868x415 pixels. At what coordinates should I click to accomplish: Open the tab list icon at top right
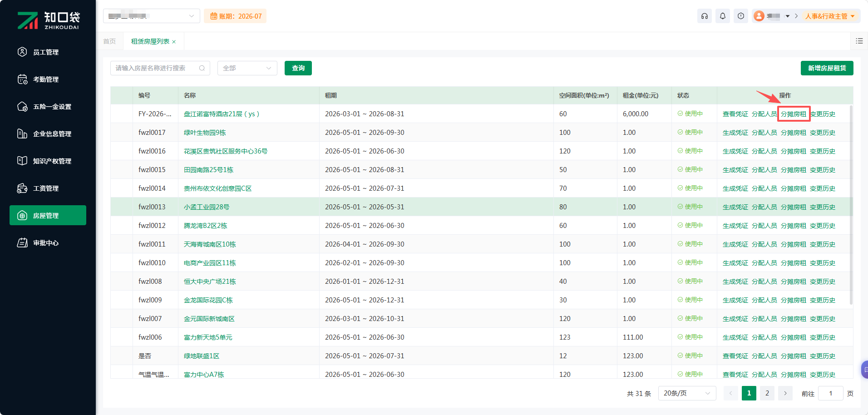[x=859, y=41]
